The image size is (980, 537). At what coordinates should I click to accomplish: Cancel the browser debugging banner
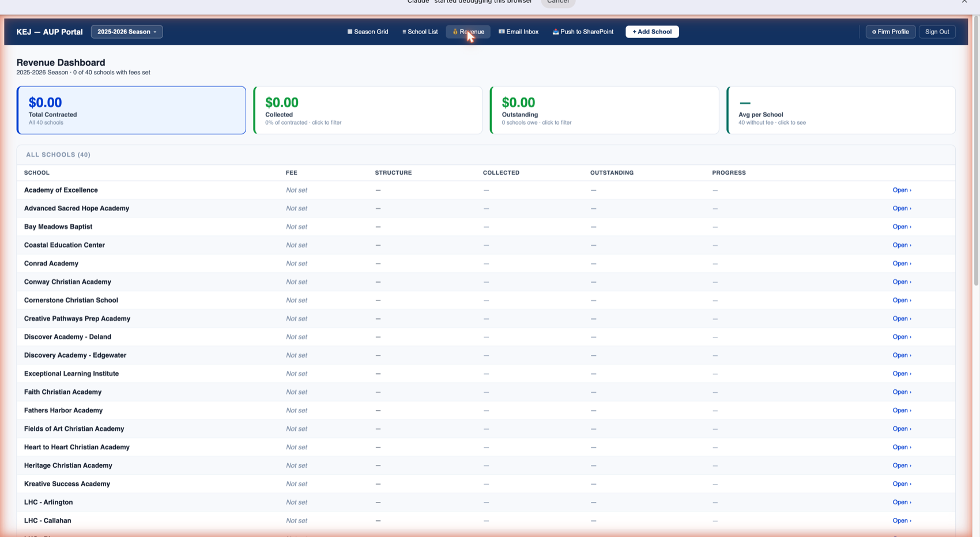(x=558, y=2)
